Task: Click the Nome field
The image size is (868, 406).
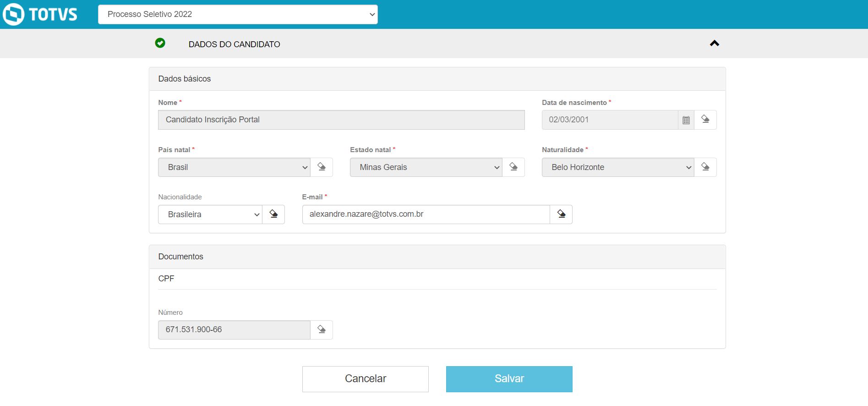Action: coord(341,120)
